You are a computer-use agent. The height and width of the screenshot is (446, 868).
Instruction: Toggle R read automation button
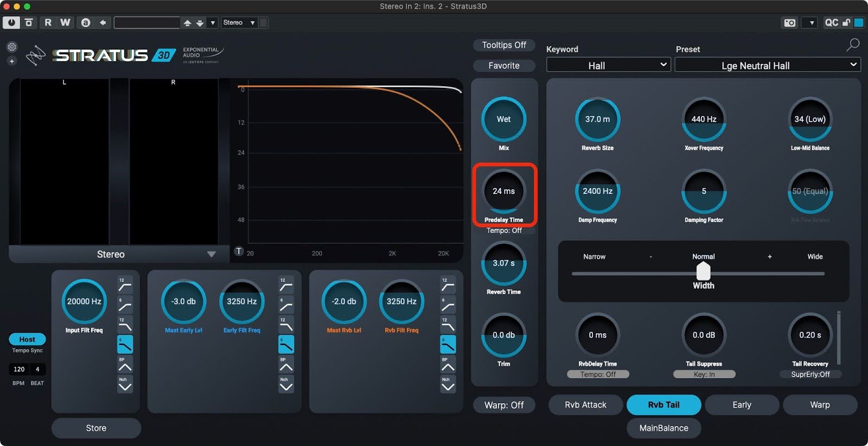coord(48,23)
